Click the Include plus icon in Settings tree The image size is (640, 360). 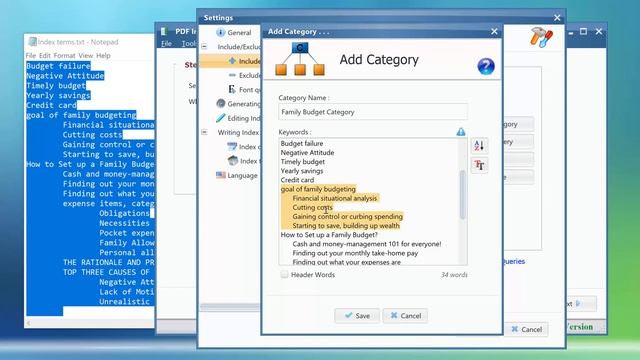coord(232,61)
